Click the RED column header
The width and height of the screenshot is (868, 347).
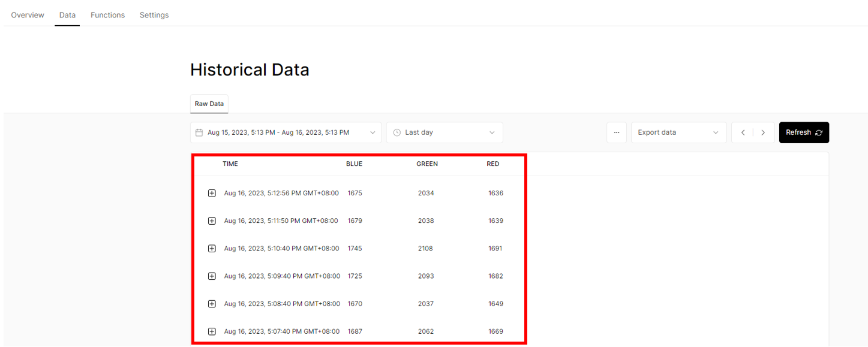(x=493, y=164)
